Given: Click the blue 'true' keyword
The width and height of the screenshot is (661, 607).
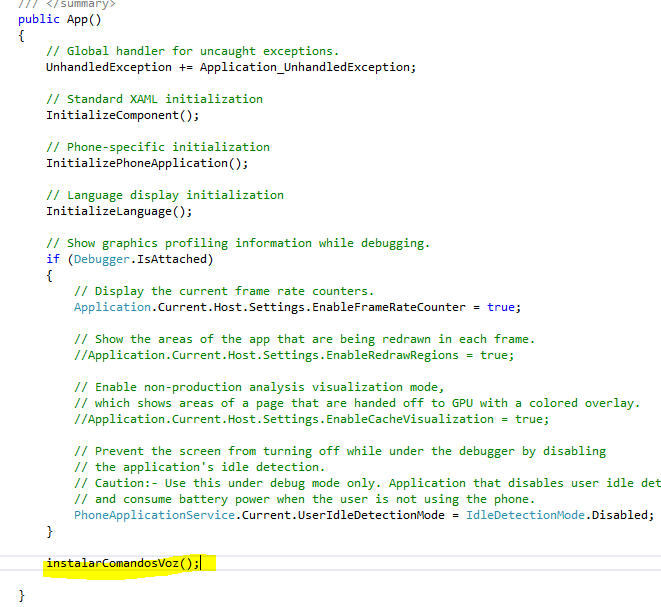Looking at the screenshot, I should [501, 307].
